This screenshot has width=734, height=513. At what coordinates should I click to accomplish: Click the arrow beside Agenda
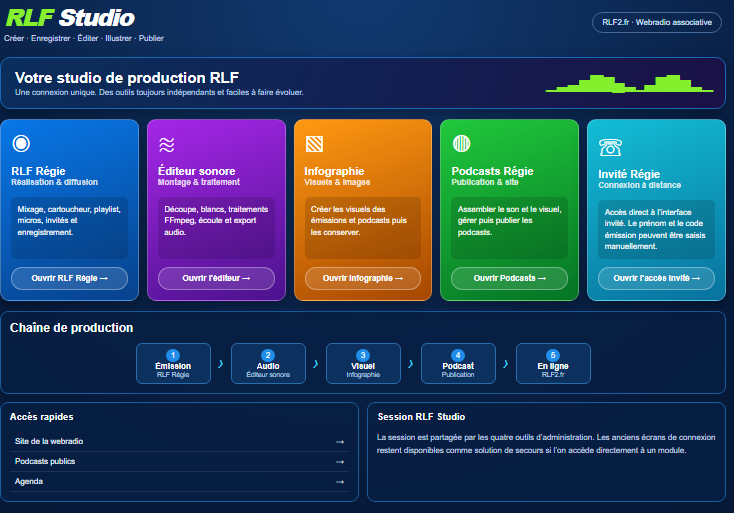[340, 482]
